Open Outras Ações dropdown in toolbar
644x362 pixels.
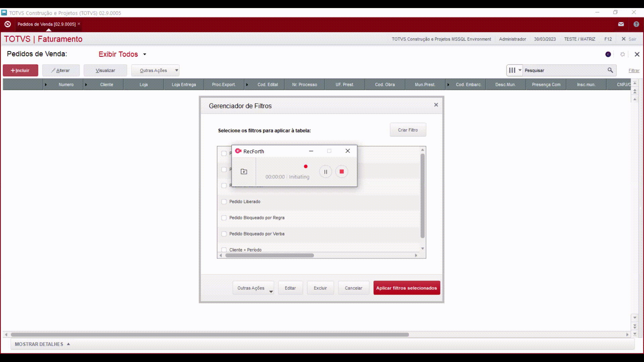[176, 70]
